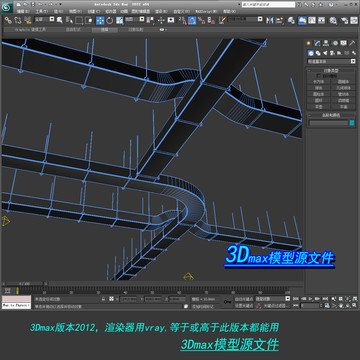This screenshot has height=360, width=360.
Task: Open the Align tool
Action: point(279,20)
